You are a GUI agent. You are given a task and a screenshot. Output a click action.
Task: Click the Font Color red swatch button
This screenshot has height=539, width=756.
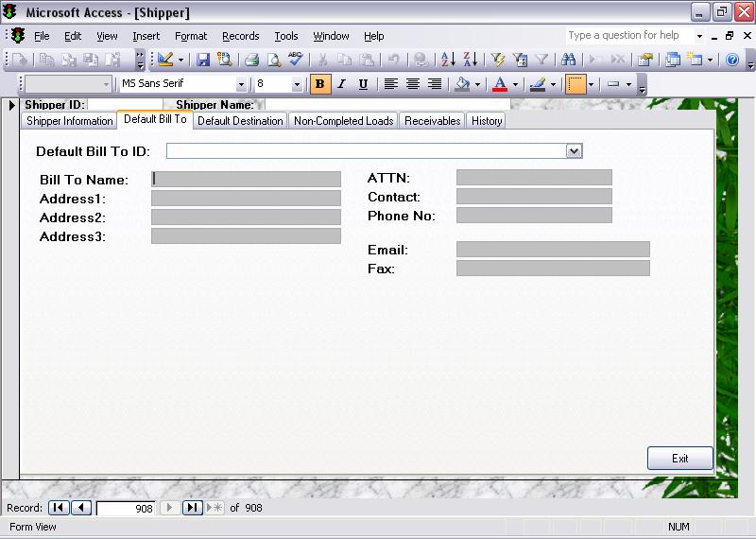point(500,84)
